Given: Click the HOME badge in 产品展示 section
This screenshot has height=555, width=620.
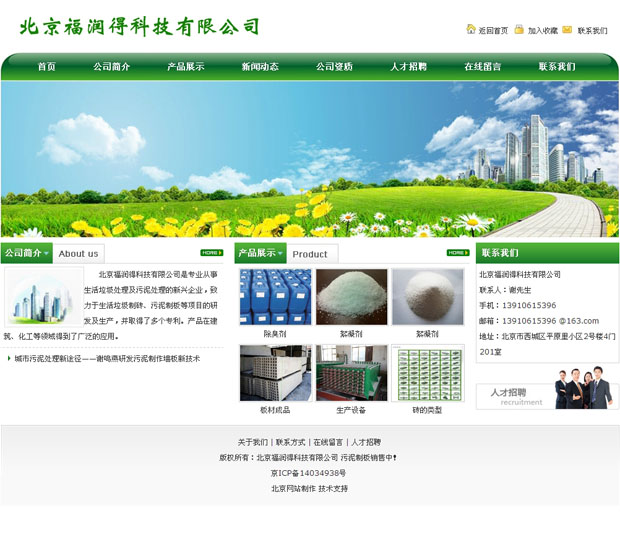Looking at the screenshot, I should tap(458, 253).
